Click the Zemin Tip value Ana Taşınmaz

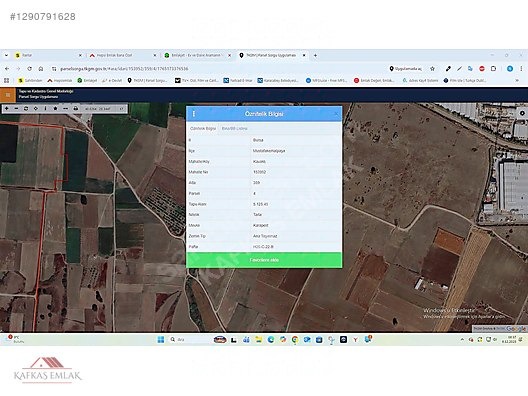coord(265,236)
